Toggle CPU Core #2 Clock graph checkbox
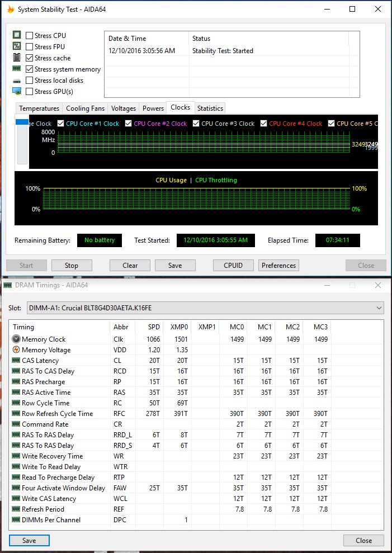This screenshot has width=392, height=553. (128, 124)
